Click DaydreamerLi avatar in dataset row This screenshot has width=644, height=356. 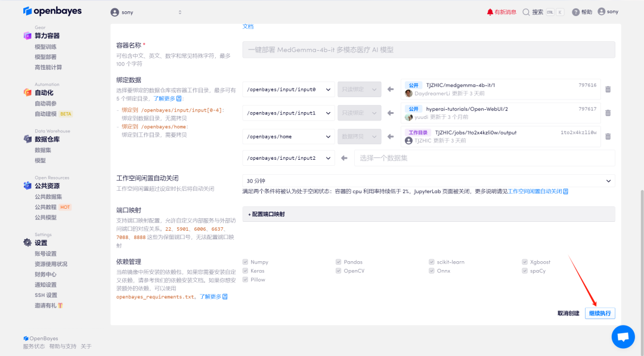(x=408, y=93)
